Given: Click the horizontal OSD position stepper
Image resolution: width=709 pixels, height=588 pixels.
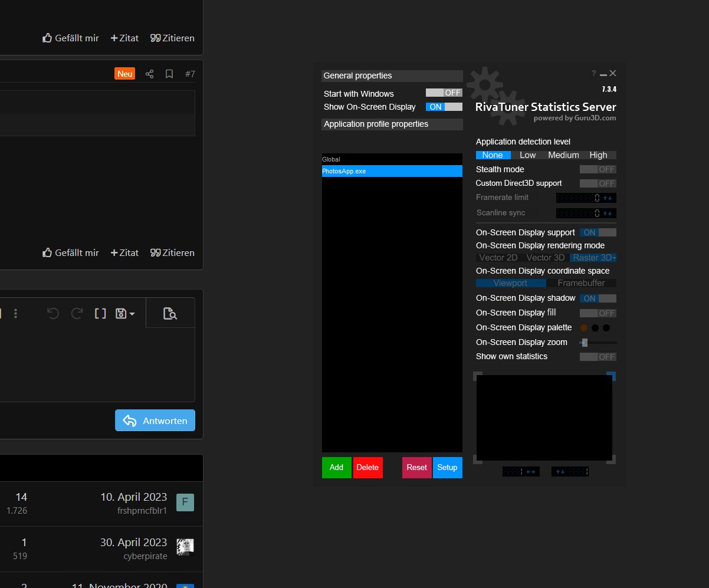Looking at the screenshot, I should (531, 471).
